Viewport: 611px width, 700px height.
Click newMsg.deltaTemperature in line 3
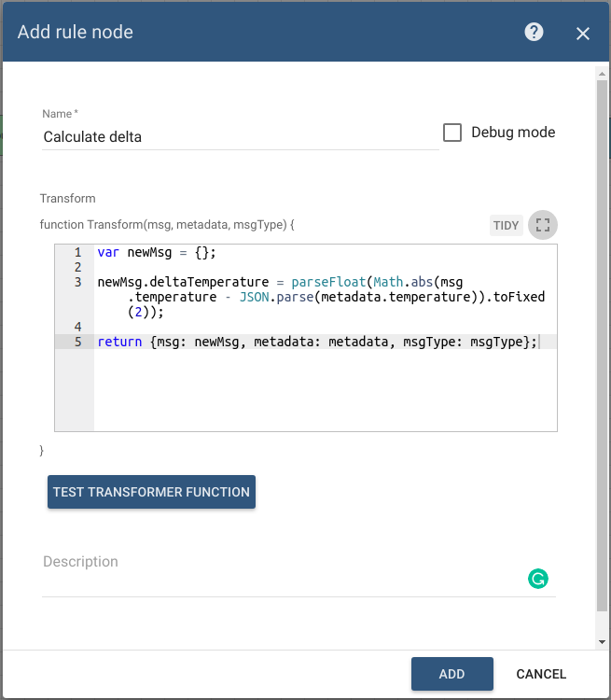click(183, 282)
